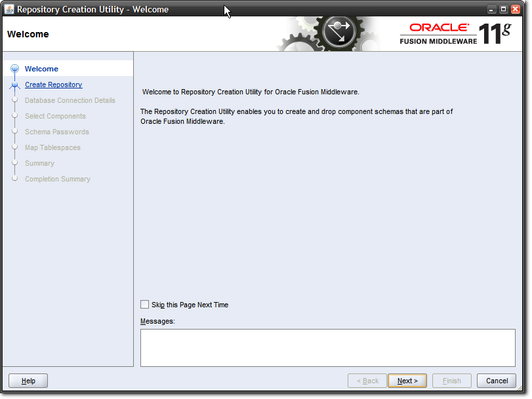Screen dimensions: 532x399
Task: Click the Database Connection Details step circle
Action: pos(14,100)
